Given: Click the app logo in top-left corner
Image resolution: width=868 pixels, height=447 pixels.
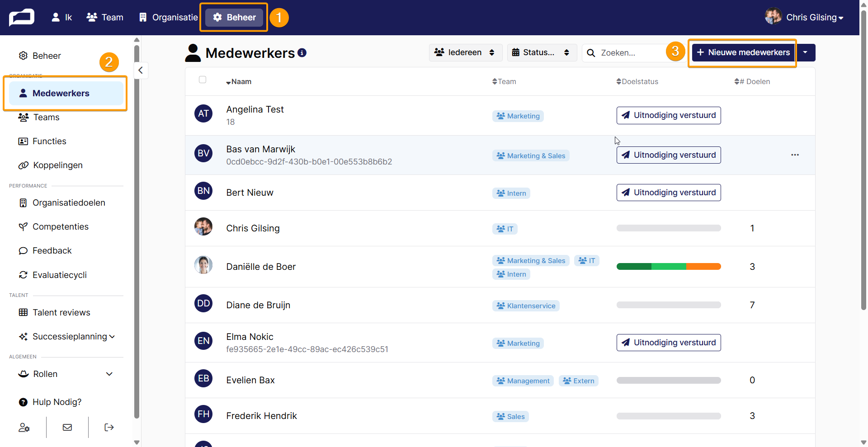Looking at the screenshot, I should point(22,18).
